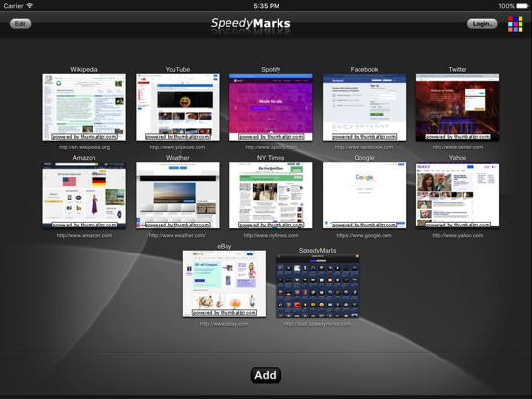Click the Facebook title label
532x399 pixels.
pyautogui.click(x=364, y=70)
